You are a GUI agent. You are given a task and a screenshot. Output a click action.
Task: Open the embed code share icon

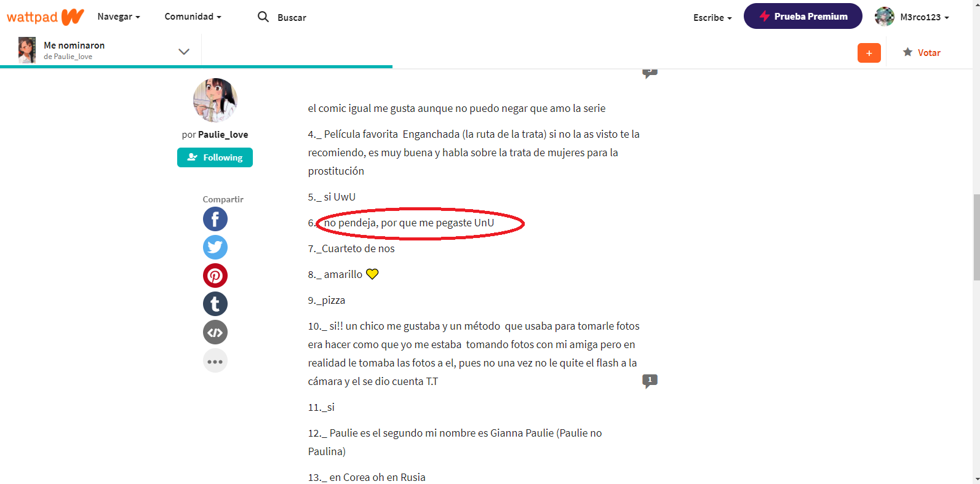coord(215,332)
